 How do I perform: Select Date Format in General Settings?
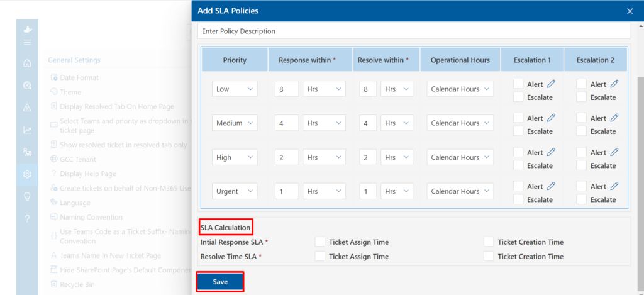(79, 77)
